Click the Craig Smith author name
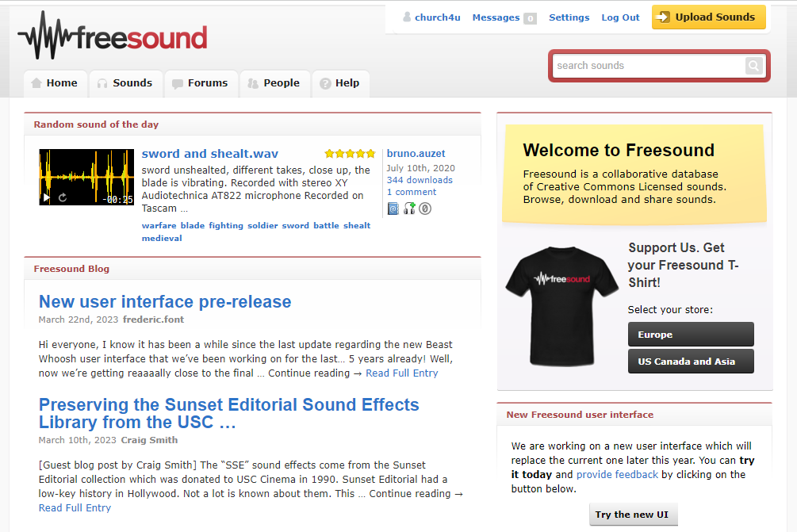797x532 pixels. tap(149, 440)
